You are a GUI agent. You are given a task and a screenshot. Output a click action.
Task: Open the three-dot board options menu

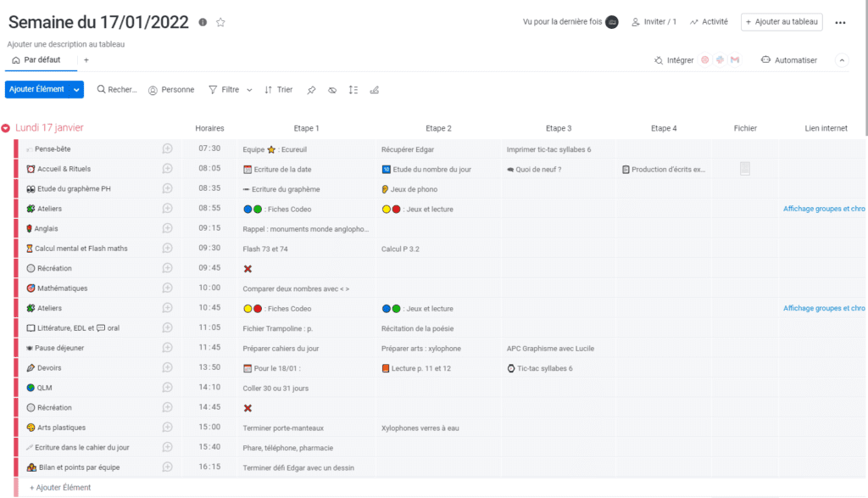coord(840,23)
